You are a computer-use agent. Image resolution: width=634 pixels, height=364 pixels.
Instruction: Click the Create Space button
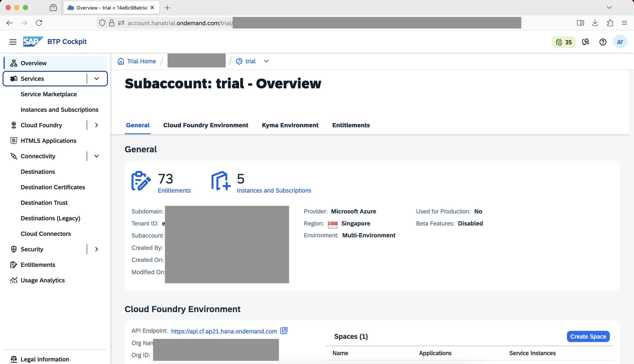[x=588, y=336]
